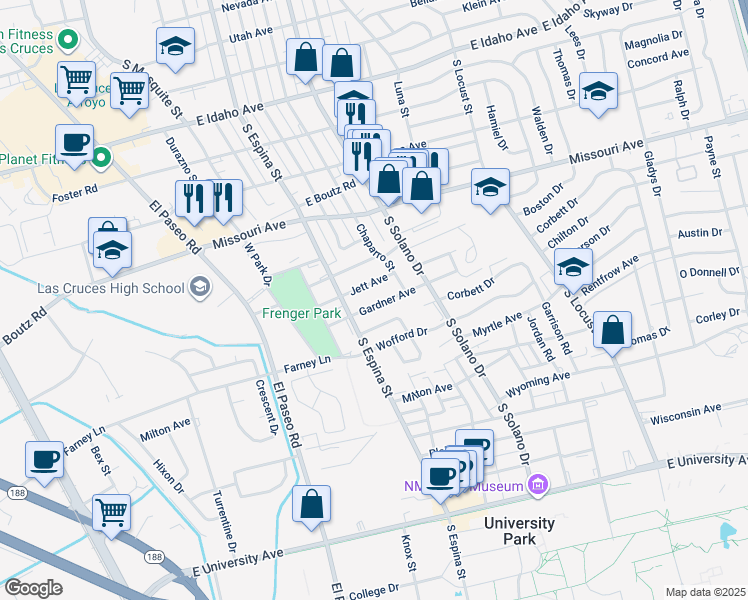The width and height of the screenshot is (748, 600).
Task: Click the Frenger Park label
Action: click(x=301, y=313)
